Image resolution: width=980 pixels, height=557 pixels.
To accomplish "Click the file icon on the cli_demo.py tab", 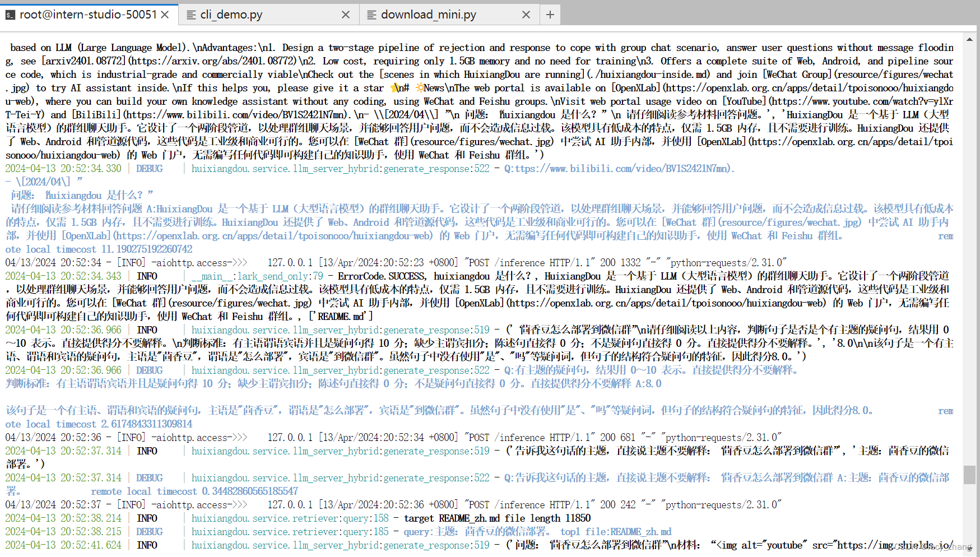I will tap(191, 15).
